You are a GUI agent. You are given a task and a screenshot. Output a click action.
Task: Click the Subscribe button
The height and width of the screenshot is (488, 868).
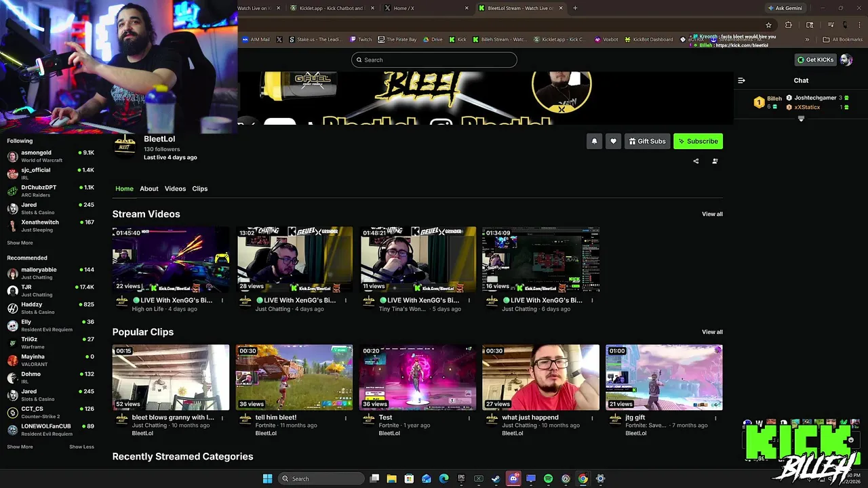(698, 141)
